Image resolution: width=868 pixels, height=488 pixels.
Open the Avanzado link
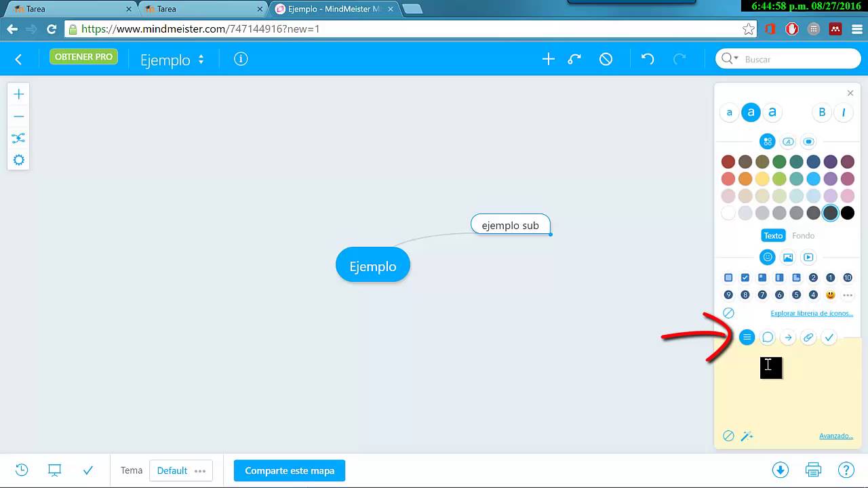click(x=836, y=436)
